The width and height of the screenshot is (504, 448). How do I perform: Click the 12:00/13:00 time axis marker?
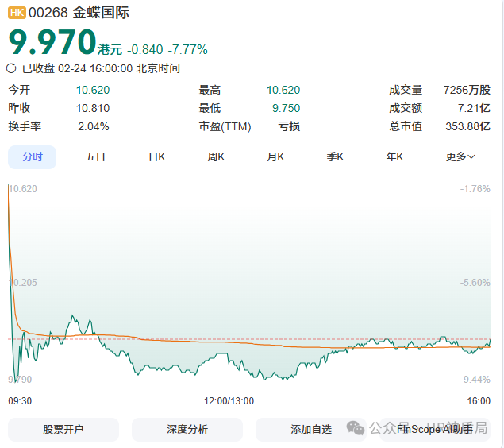tap(229, 401)
